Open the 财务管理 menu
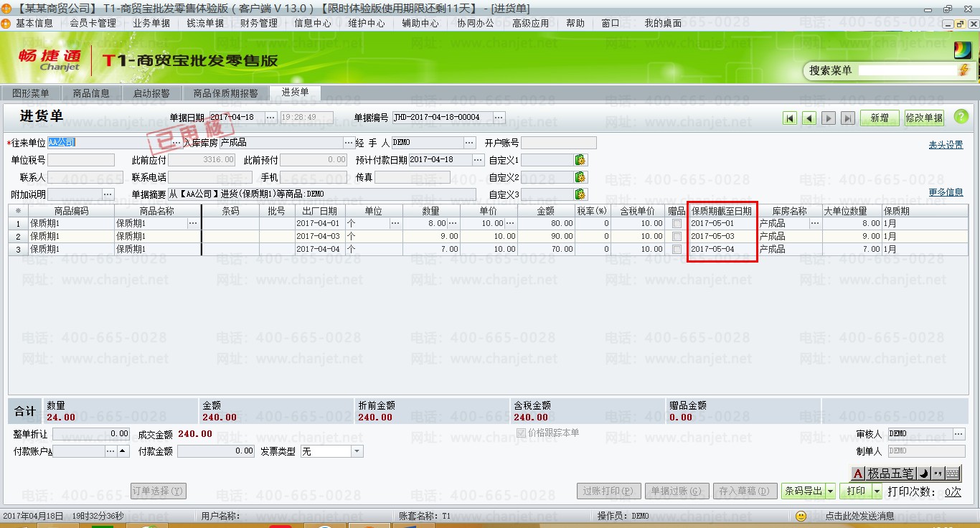This screenshot has height=528, width=980. point(258,23)
